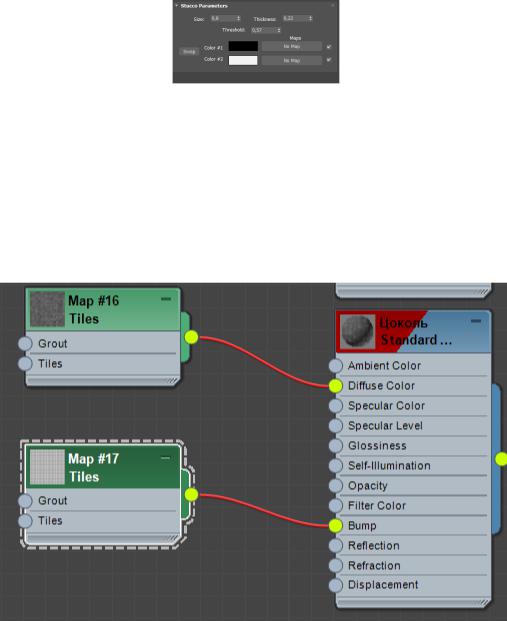Collapse the Цоколь Standard material node
This screenshot has height=621, width=507.
click(476, 321)
